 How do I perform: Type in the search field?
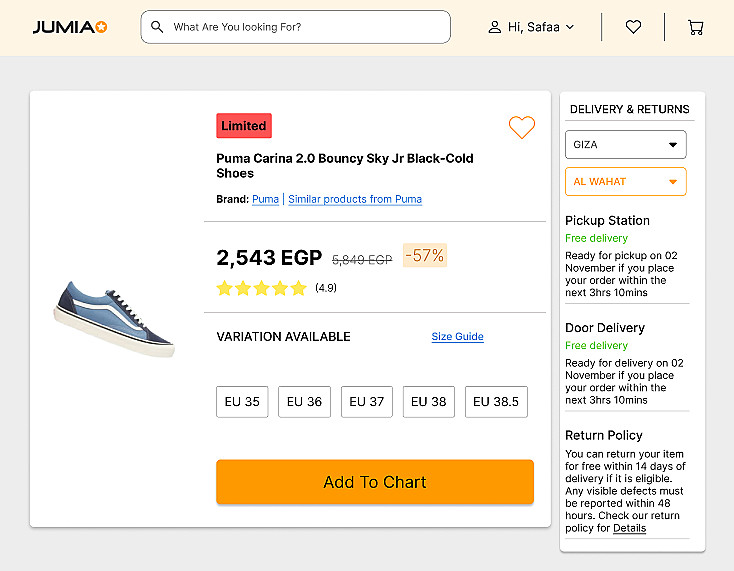click(x=305, y=27)
